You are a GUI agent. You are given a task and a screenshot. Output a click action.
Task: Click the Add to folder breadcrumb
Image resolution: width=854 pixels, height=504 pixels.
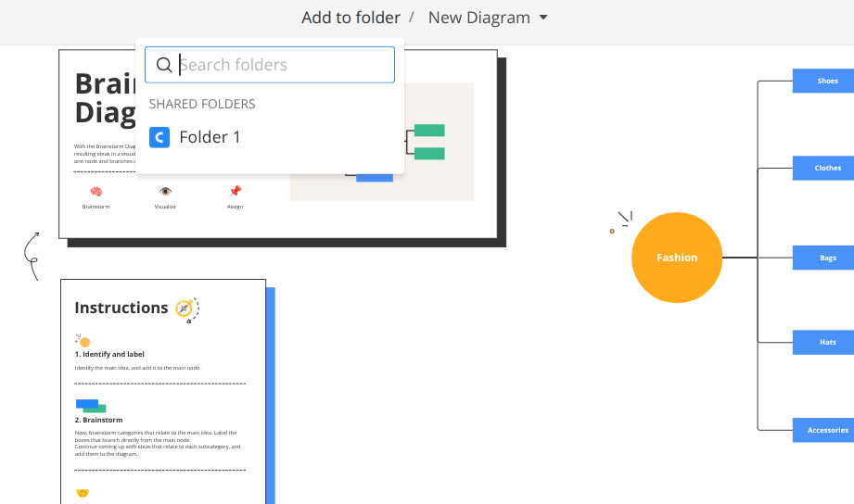coord(351,18)
